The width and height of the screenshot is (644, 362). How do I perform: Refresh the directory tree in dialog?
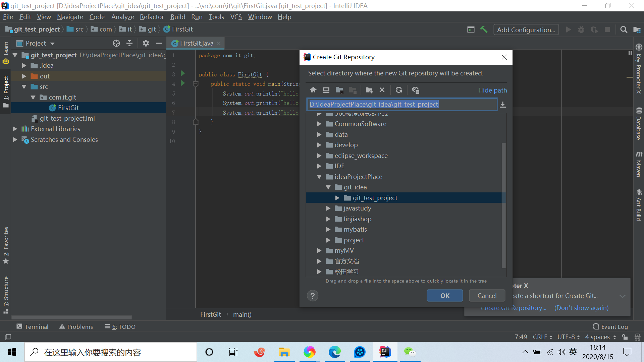pyautogui.click(x=398, y=90)
